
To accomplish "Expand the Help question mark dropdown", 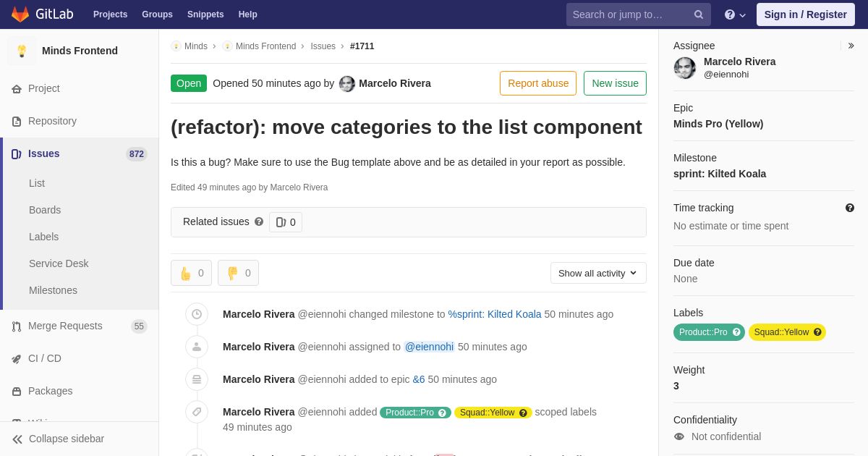I will (x=735, y=14).
